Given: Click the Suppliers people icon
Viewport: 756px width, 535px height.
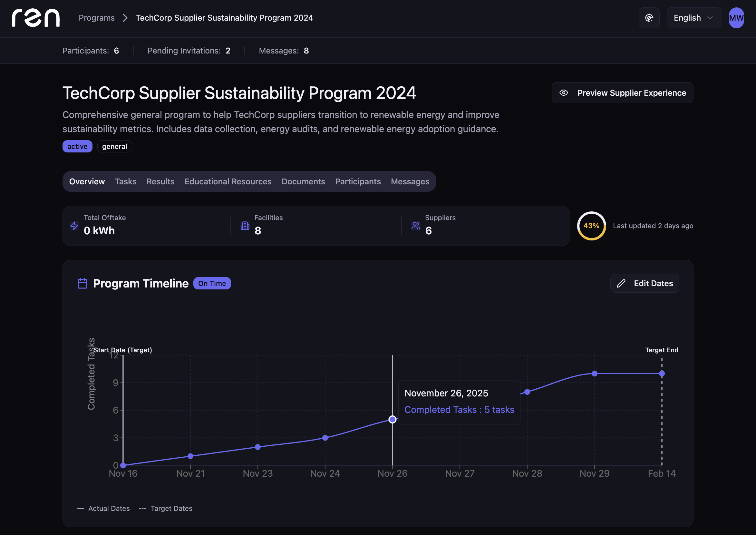Looking at the screenshot, I should pyautogui.click(x=416, y=226).
